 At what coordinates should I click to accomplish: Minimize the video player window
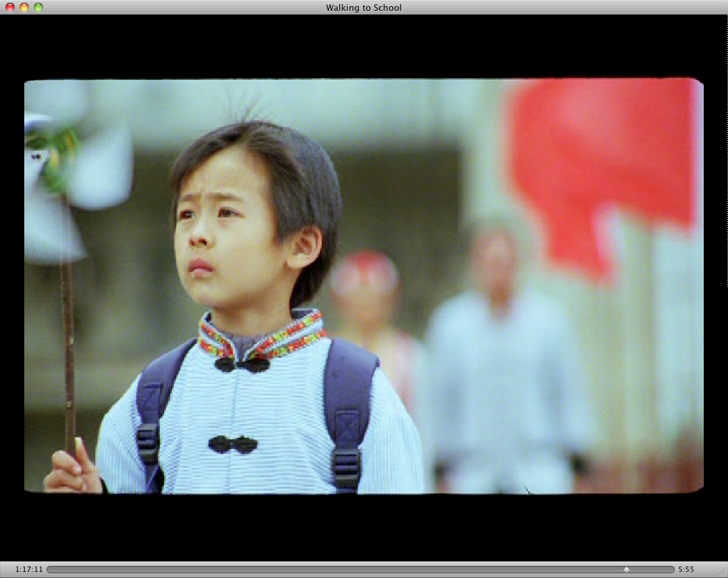pos(24,7)
